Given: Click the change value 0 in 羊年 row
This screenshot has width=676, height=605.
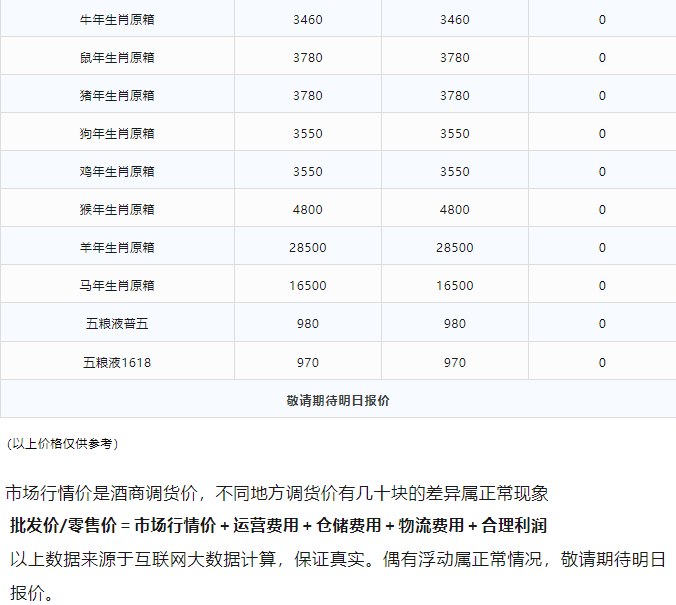Looking at the screenshot, I should (x=602, y=248).
